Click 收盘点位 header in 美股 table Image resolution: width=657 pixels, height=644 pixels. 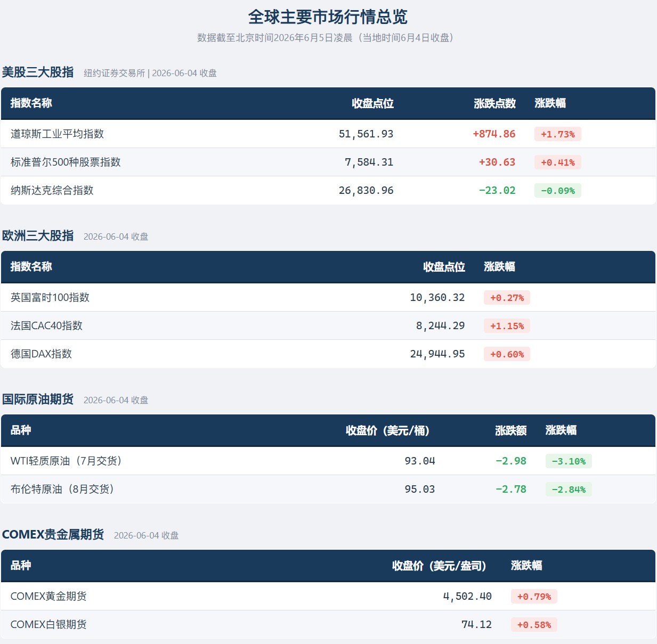pyautogui.click(x=372, y=103)
